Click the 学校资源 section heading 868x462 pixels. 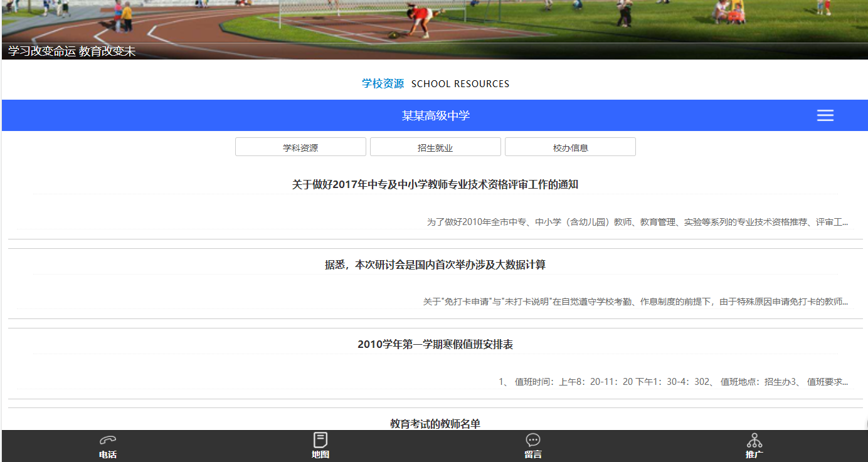(383, 83)
